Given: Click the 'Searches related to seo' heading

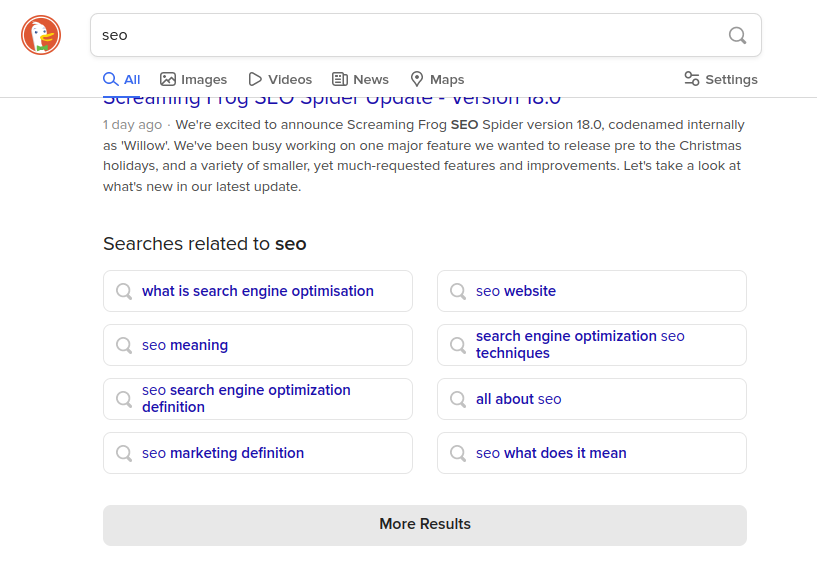Looking at the screenshot, I should point(205,244).
